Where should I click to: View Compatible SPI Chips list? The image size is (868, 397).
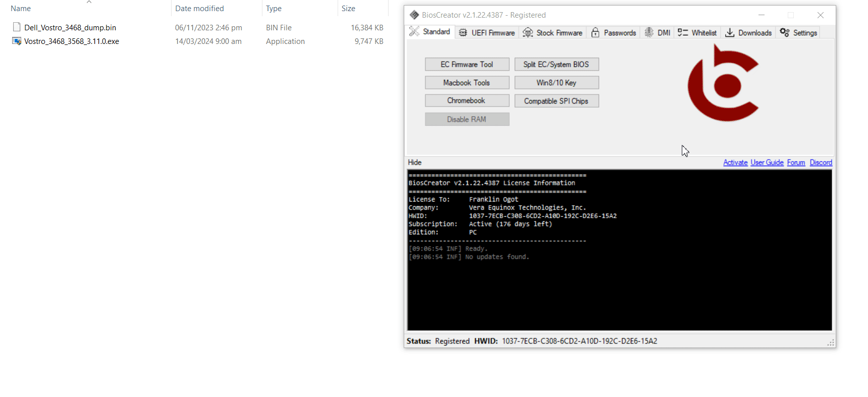[x=556, y=101]
